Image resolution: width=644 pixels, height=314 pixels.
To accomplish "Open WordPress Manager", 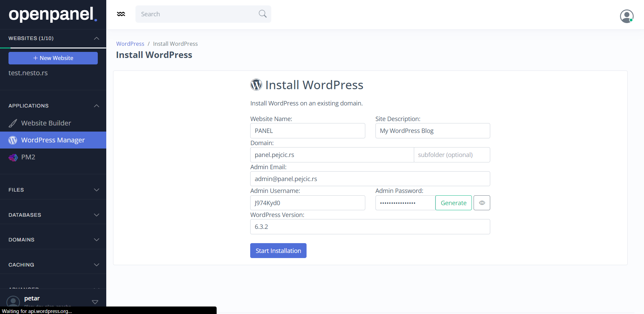I will click(x=53, y=140).
